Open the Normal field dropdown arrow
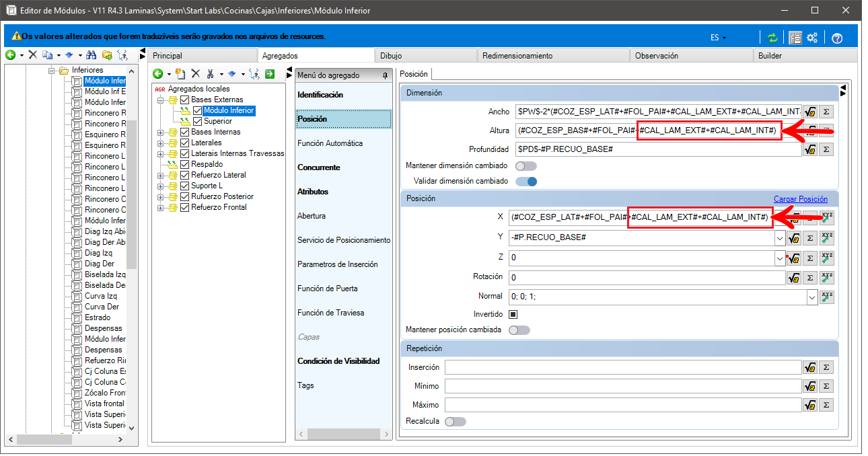 (x=812, y=297)
